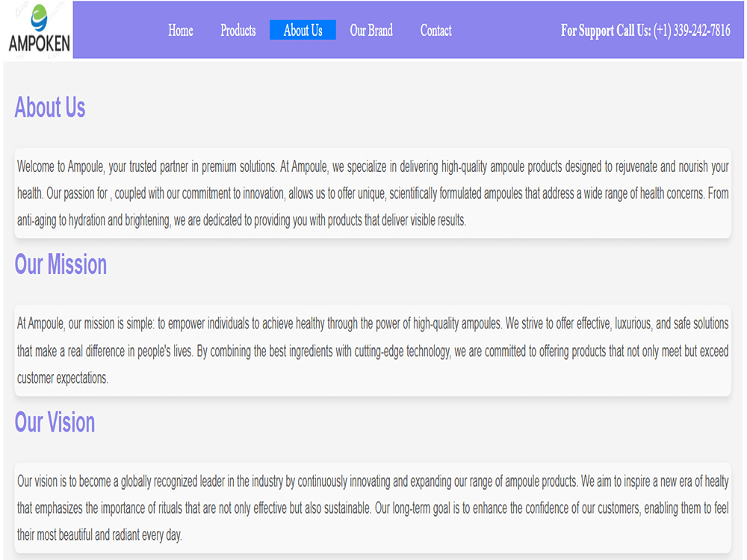Click the 'Welcome to Ampoule' paragraph
This screenshot has width=747, height=560.
point(373,193)
